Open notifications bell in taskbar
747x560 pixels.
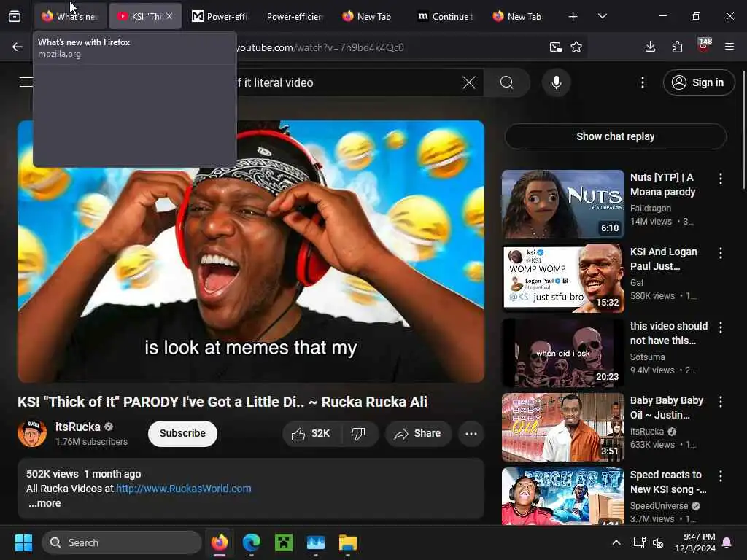pyautogui.click(x=727, y=542)
